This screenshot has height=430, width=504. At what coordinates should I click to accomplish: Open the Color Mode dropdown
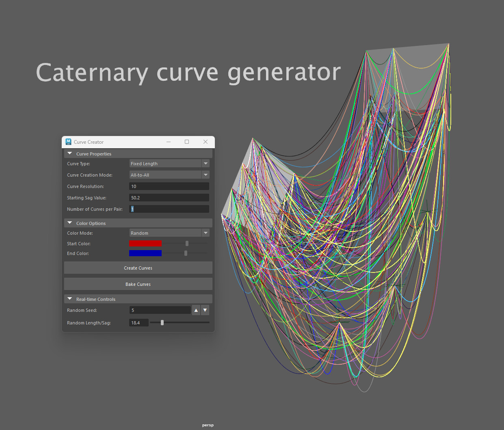tap(205, 233)
